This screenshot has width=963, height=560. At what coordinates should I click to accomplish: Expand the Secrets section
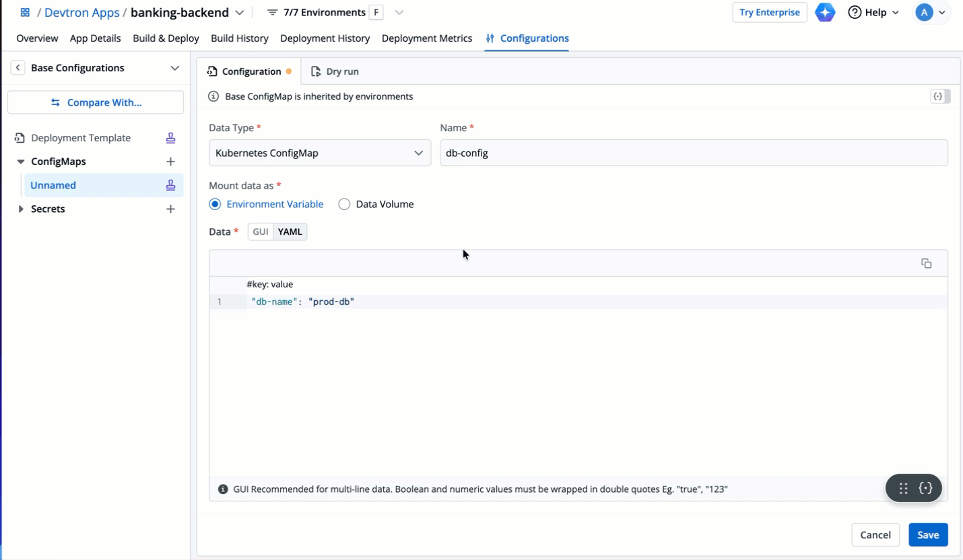pos(20,209)
